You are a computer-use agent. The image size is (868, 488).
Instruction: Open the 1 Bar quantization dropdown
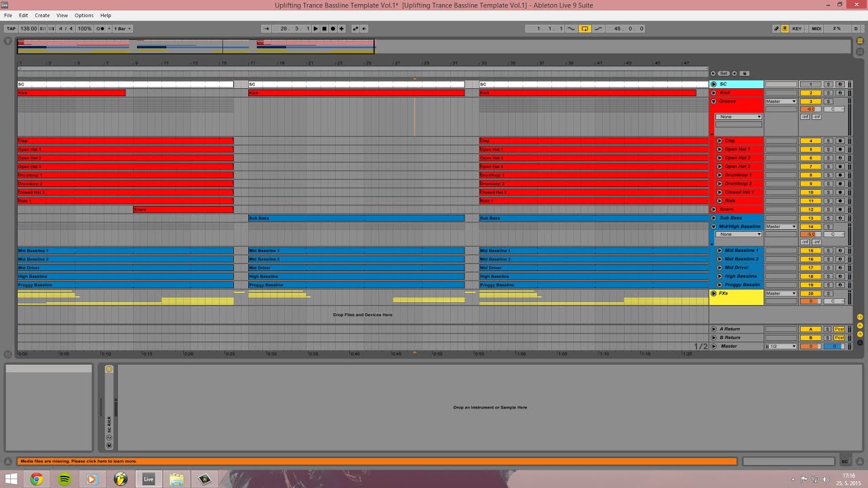click(123, 28)
